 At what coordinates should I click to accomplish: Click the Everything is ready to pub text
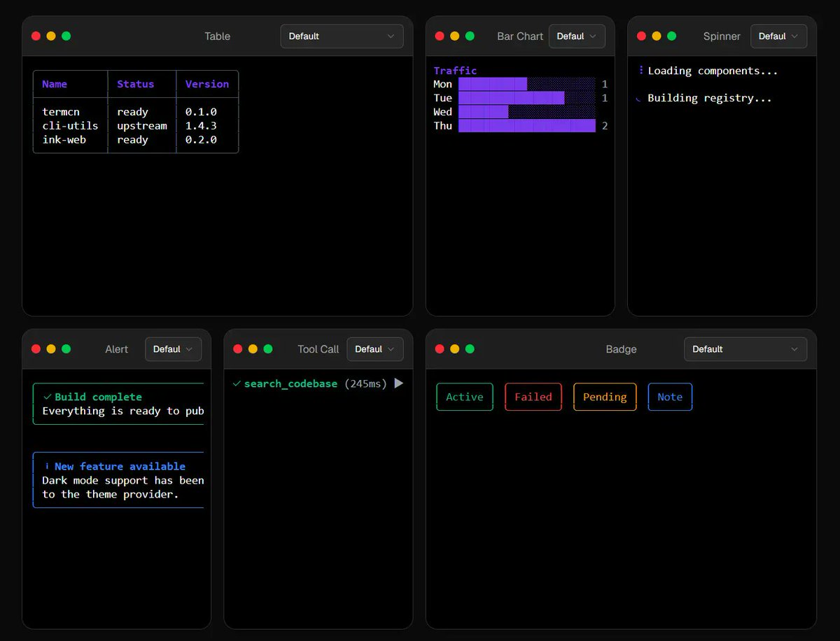(123, 411)
